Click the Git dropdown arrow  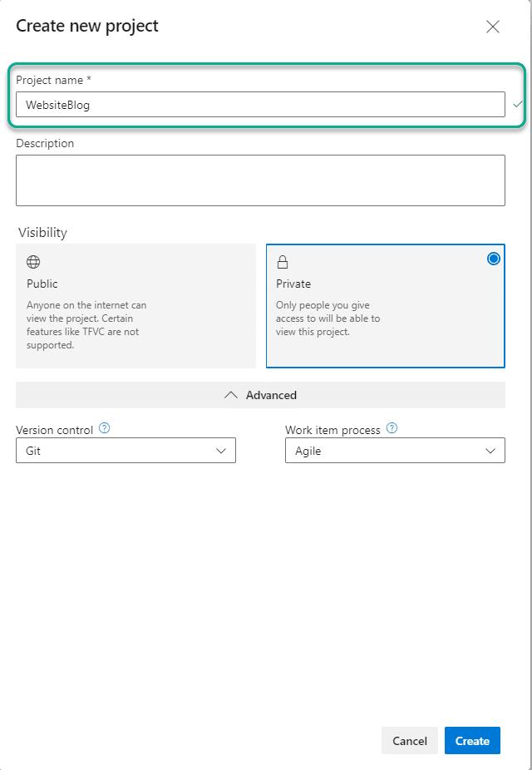[x=221, y=451]
